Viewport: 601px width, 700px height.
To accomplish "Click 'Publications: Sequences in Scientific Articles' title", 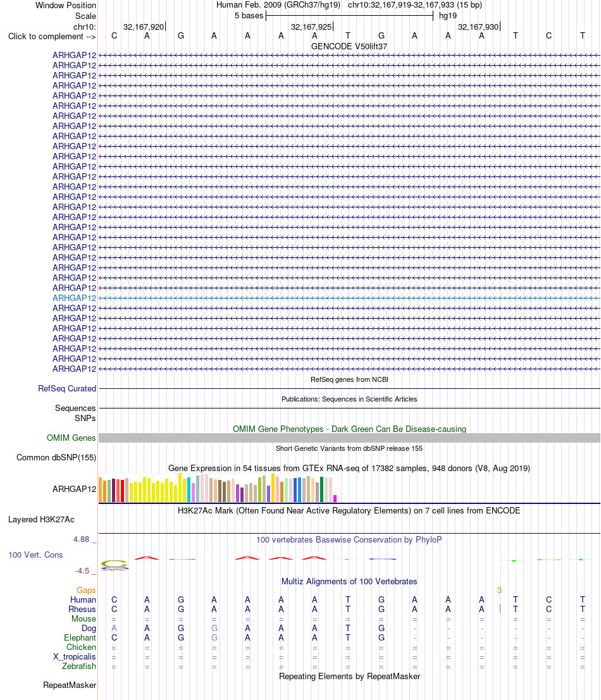I will (x=349, y=400).
